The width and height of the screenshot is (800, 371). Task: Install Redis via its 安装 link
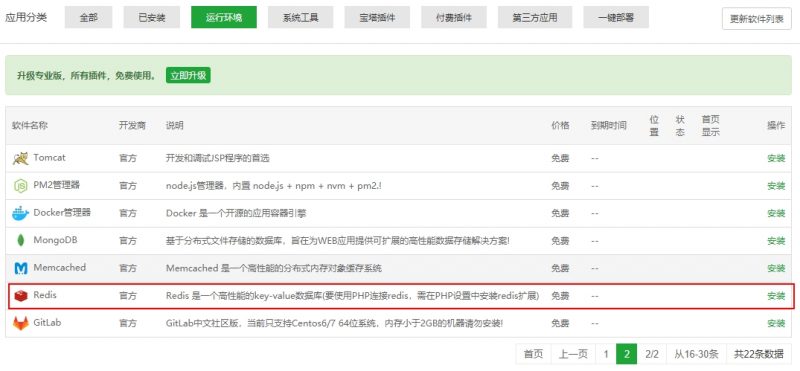[x=776, y=295]
